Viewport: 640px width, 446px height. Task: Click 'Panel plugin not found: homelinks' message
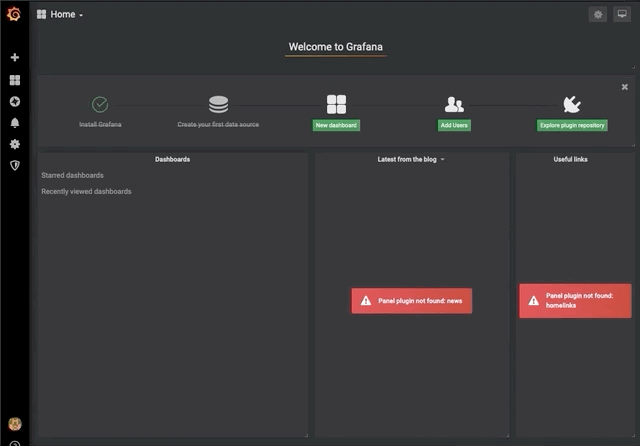click(x=579, y=301)
